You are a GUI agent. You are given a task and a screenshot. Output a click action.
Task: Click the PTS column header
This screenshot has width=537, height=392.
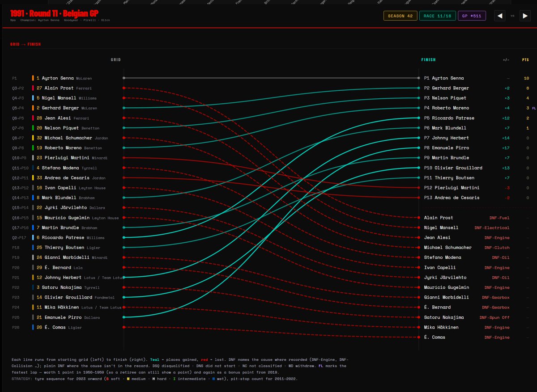tap(525, 59)
